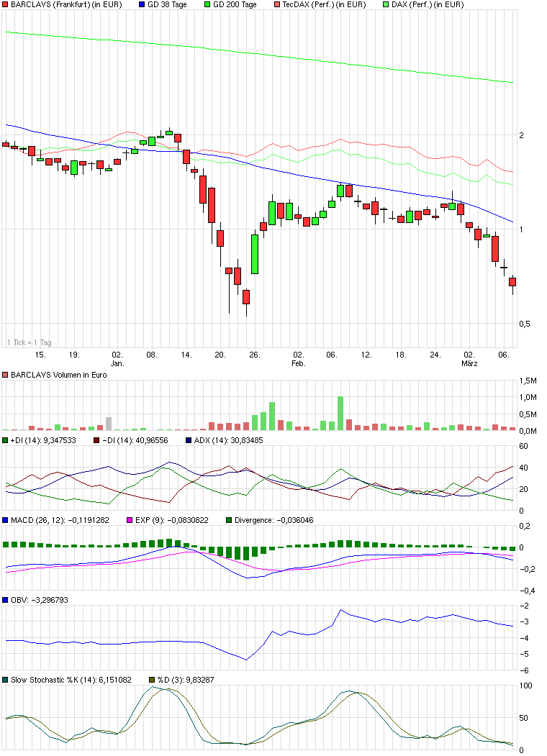This screenshot has width=547, height=756.
Task: Click the '02. Feb.' date label
Action: pyautogui.click(x=299, y=359)
